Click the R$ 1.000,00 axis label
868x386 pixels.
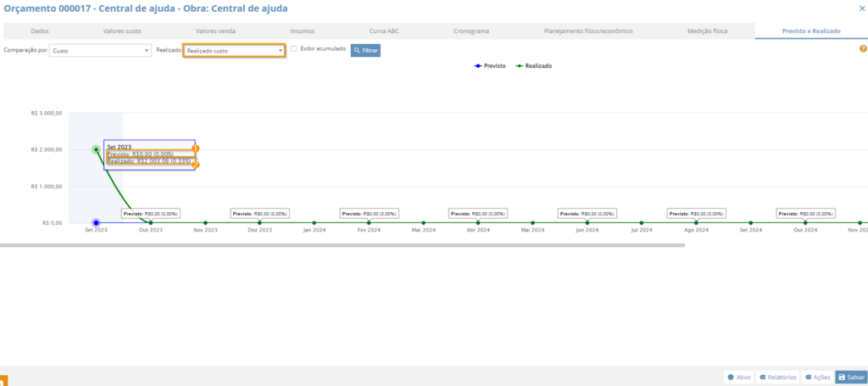pyautogui.click(x=47, y=187)
